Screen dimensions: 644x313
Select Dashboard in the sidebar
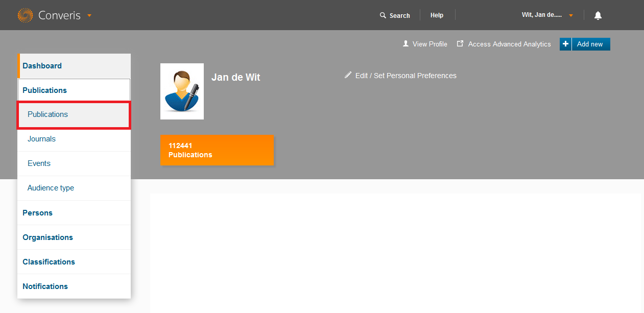pos(74,66)
